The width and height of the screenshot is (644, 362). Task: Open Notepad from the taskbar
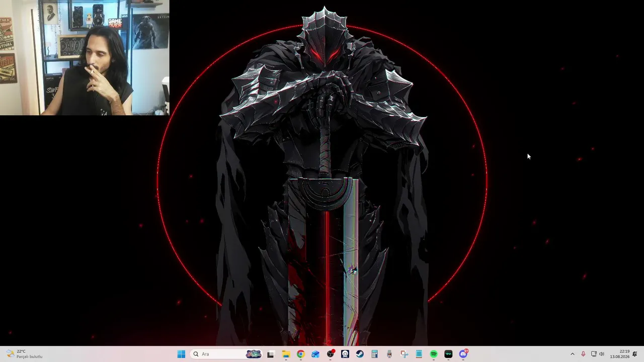pyautogui.click(x=419, y=354)
